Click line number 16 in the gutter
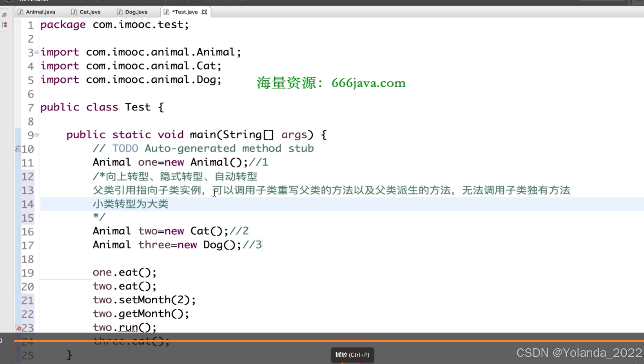The height and width of the screenshot is (364, 644). coord(27,232)
